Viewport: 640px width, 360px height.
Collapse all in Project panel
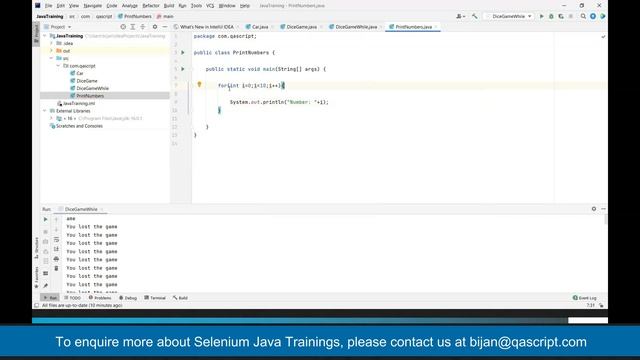coord(142,27)
